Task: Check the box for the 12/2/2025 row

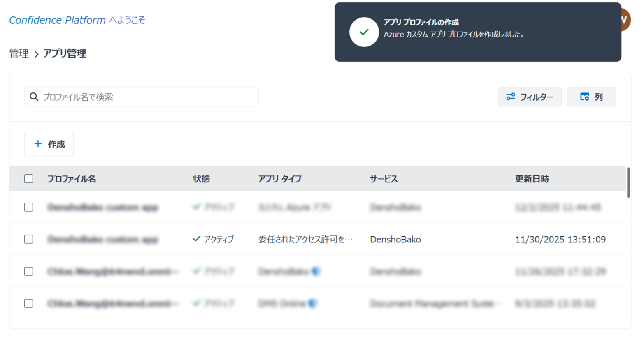Action: coord(28,207)
